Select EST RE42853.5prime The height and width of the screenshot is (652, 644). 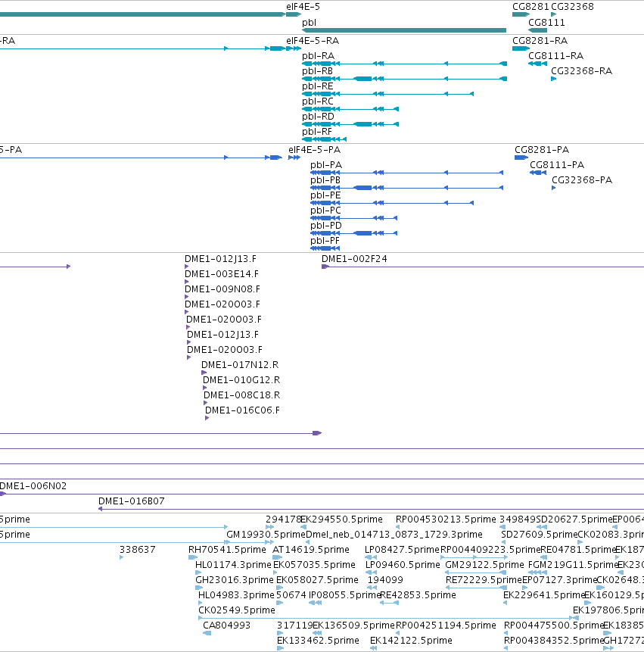[389, 603]
